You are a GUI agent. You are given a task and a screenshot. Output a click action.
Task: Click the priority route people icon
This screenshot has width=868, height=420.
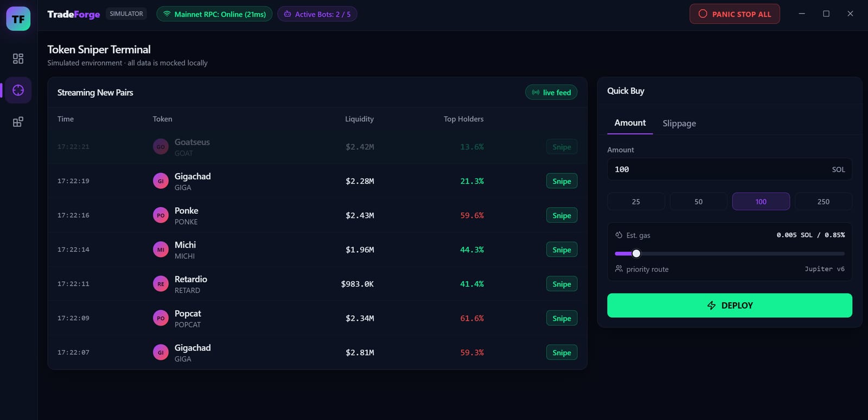tap(618, 269)
